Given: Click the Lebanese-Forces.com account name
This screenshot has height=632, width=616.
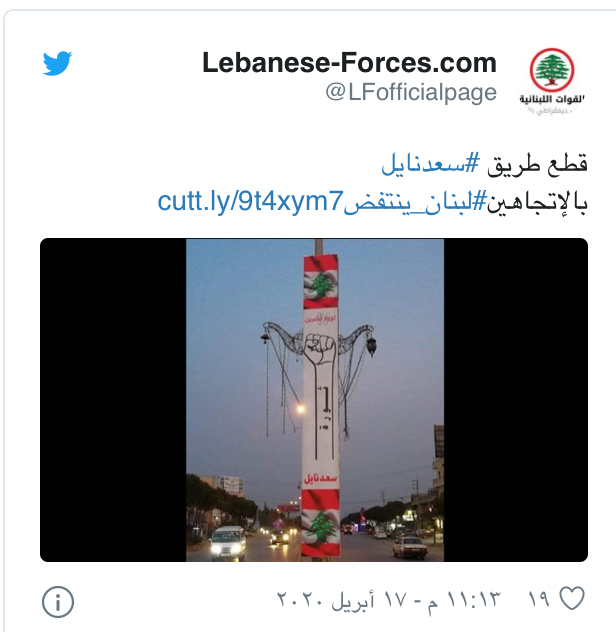Looking at the screenshot, I should click(x=349, y=63).
